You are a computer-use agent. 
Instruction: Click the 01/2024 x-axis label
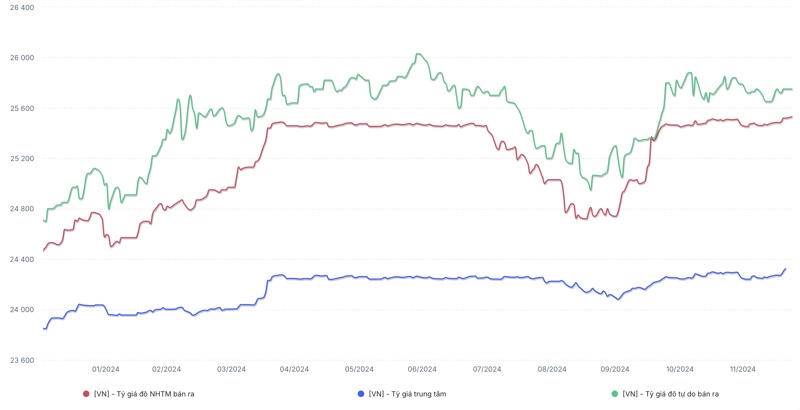106,369
